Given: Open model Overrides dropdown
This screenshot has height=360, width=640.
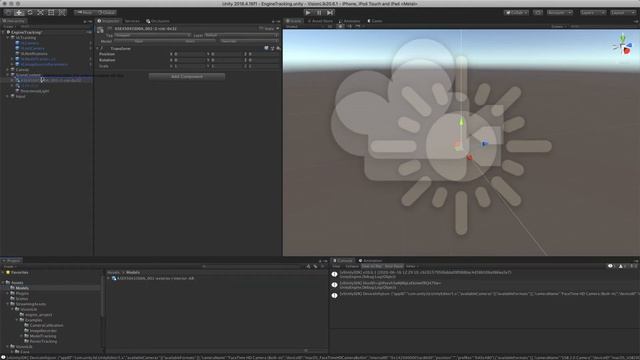Looking at the screenshot, I should [249, 41].
